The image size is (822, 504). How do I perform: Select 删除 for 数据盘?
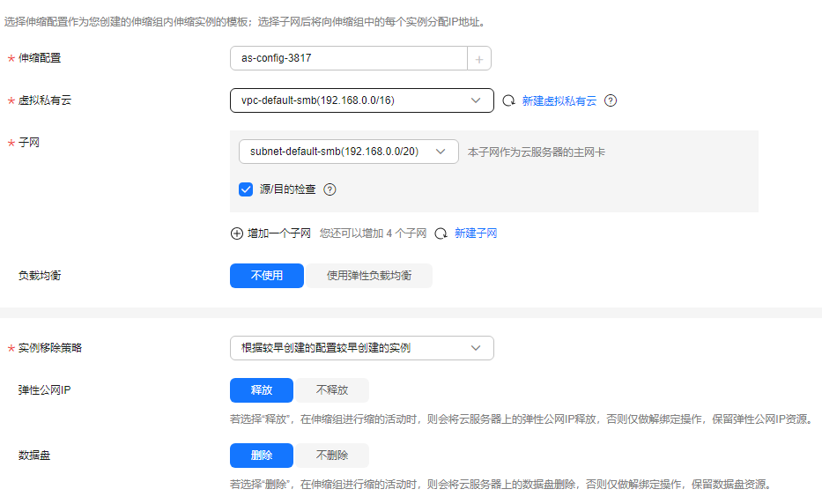pos(262,456)
